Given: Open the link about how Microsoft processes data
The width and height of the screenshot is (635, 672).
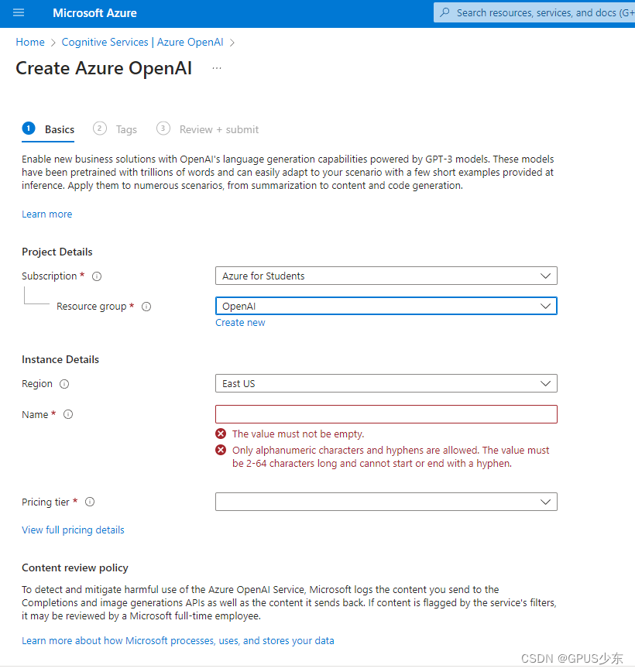Looking at the screenshot, I should (178, 641).
